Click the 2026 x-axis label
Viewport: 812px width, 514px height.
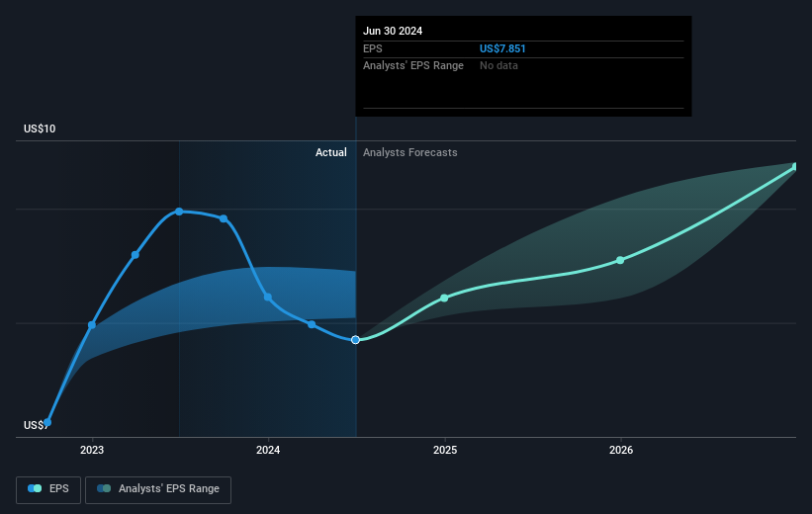coord(621,451)
